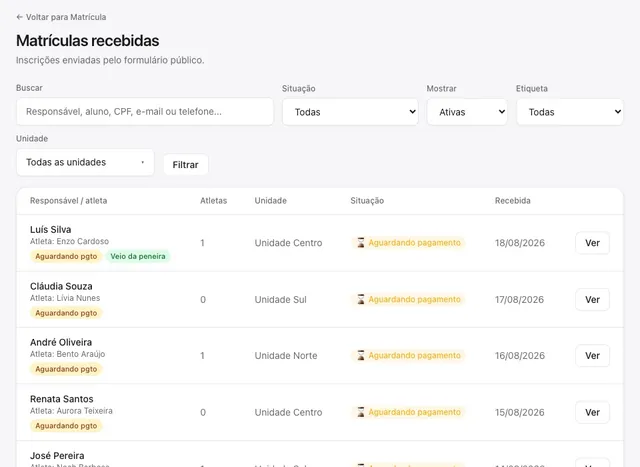Click Unidade Sul in Cláudia Souza row
Image resolution: width=640 pixels, height=467 pixels.
(x=280, y=300)
